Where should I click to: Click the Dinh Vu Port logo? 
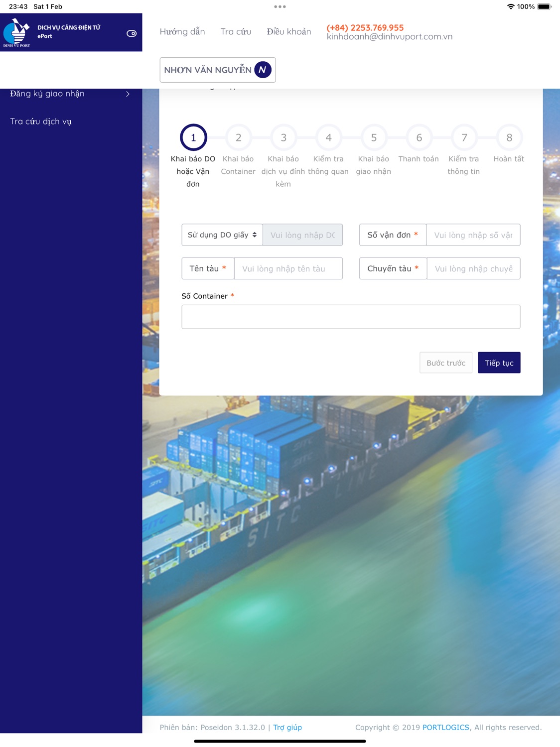click(16, 32)
